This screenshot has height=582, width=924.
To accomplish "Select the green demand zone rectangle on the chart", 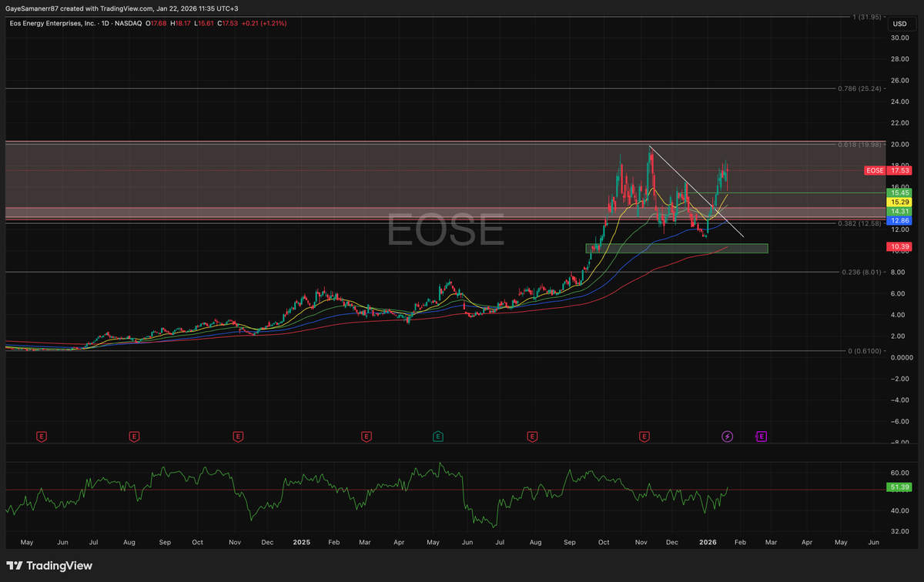I will coord(676,248).
